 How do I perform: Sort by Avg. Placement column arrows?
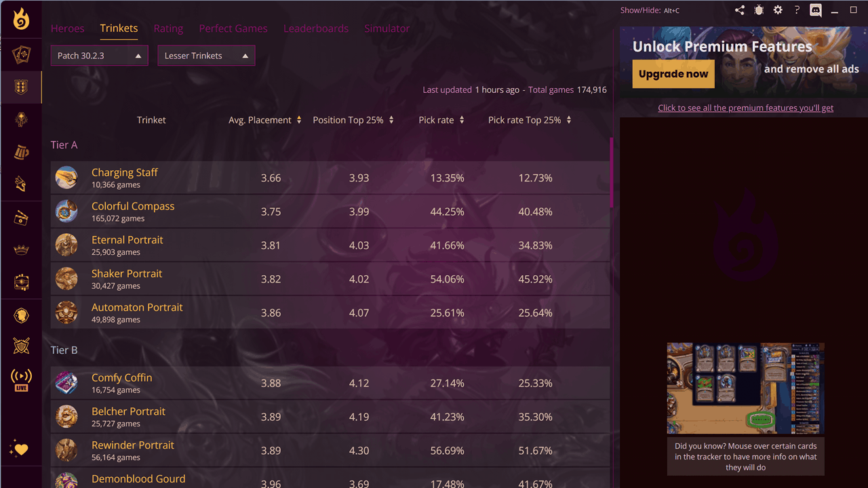299,120
